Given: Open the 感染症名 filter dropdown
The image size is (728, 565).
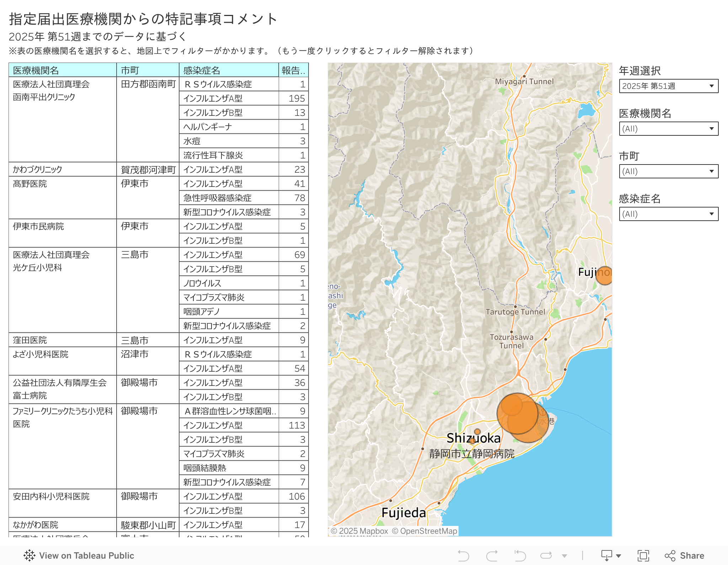Looking at the screenshot, I should coord(668,214).
